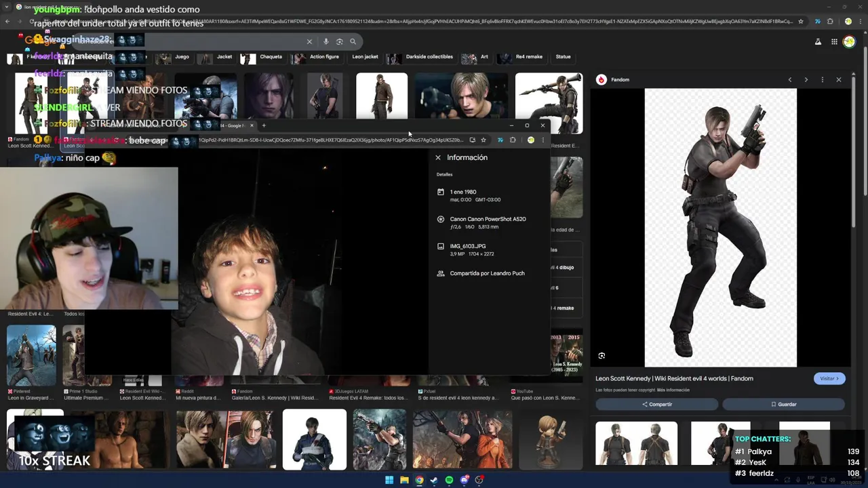The image size is (868, 488).
Task: Open the Google account avatar menu
Action: click(849, 42)
